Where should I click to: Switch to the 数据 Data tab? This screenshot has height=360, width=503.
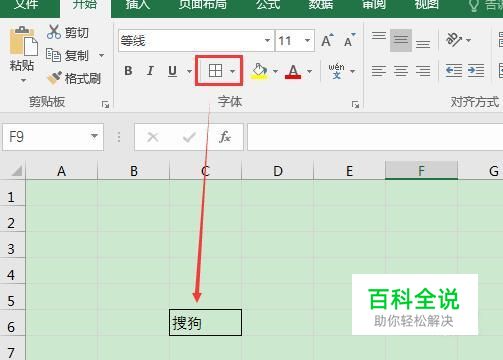321,5
